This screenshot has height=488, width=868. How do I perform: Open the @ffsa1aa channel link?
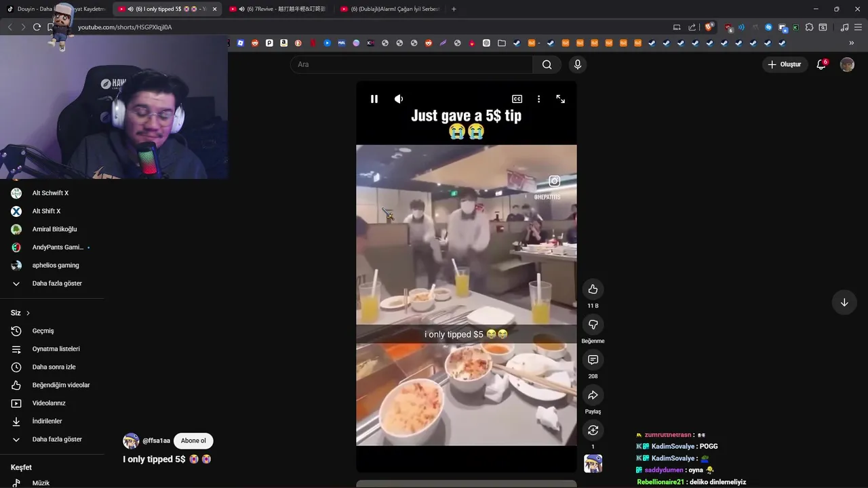coord(156,441)
